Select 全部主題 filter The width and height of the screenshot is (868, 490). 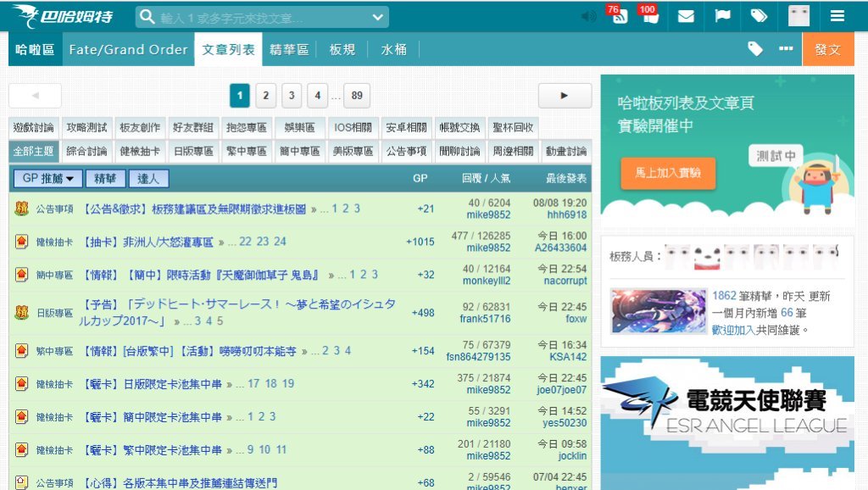coord(33,152)
